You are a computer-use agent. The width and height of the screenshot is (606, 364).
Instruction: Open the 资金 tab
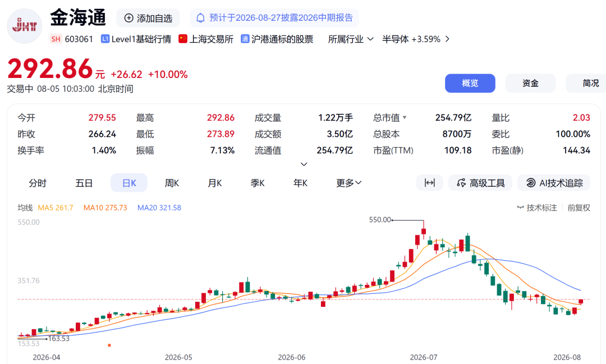[x=530, y=83]
